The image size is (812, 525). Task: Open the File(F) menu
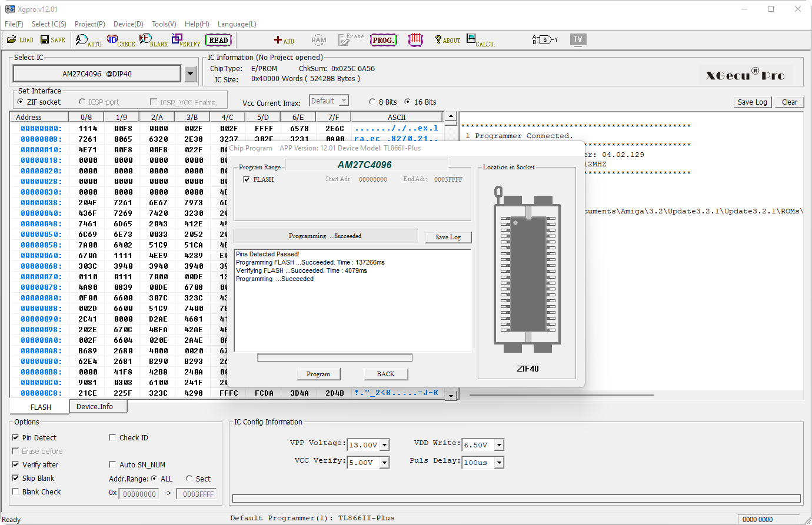coord(14,24)
